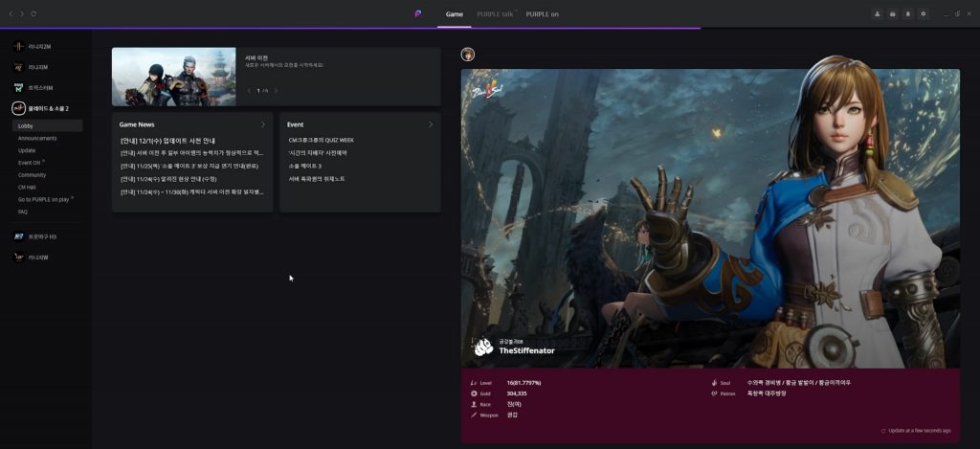Open Go to PURPLE on play link

(46, 199)
